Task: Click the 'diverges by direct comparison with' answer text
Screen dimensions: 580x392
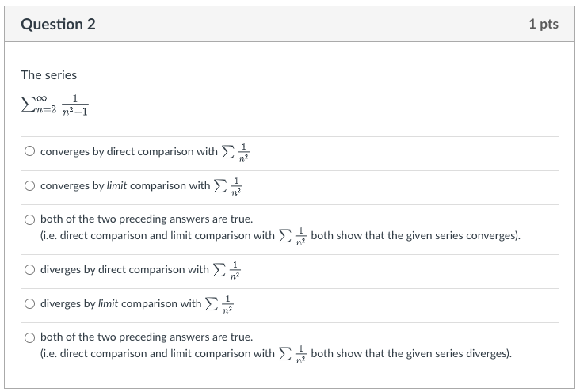Action: click(x=124, y=269)
